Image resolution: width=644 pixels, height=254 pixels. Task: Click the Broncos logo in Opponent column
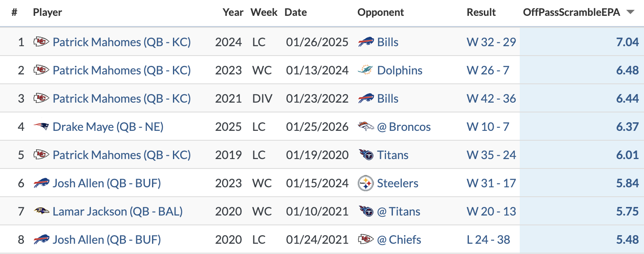click(366, 127)
